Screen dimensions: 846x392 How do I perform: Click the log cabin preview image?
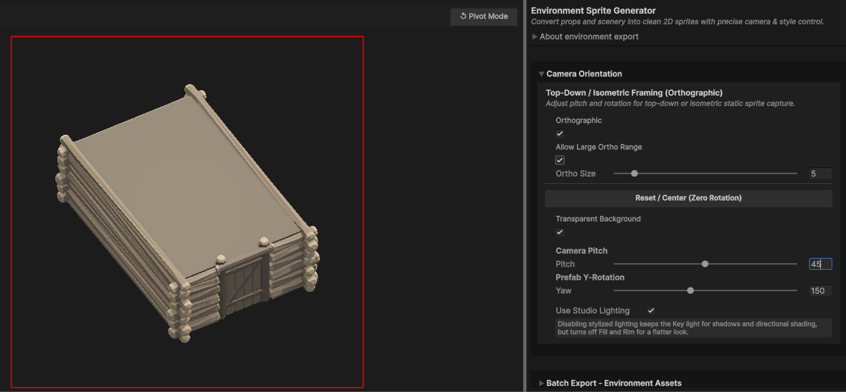(187, 213)
